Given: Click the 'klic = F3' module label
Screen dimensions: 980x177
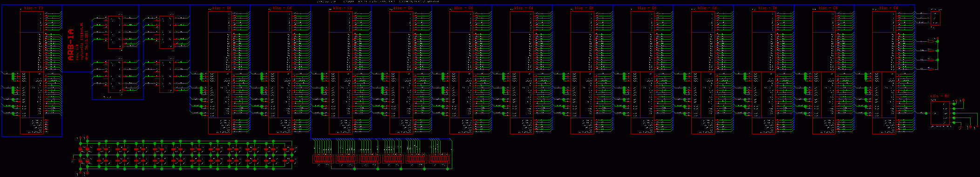Looking at the screenshot, I should tap(34, 8).
